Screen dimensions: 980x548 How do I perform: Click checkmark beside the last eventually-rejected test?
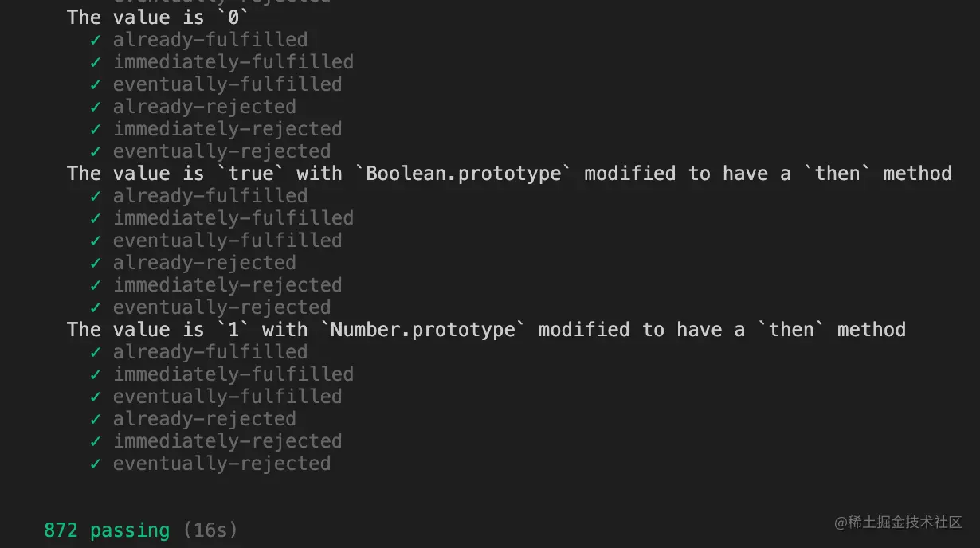tap(96, 464)
